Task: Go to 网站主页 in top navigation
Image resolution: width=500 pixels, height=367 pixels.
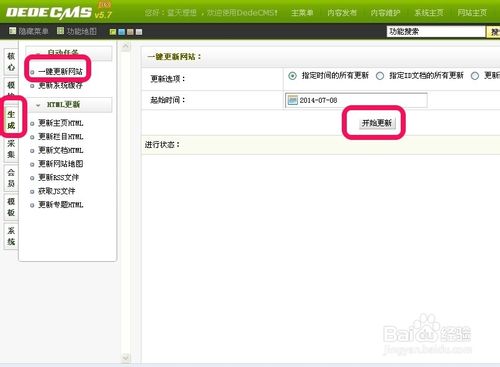Action: [472, 13]
